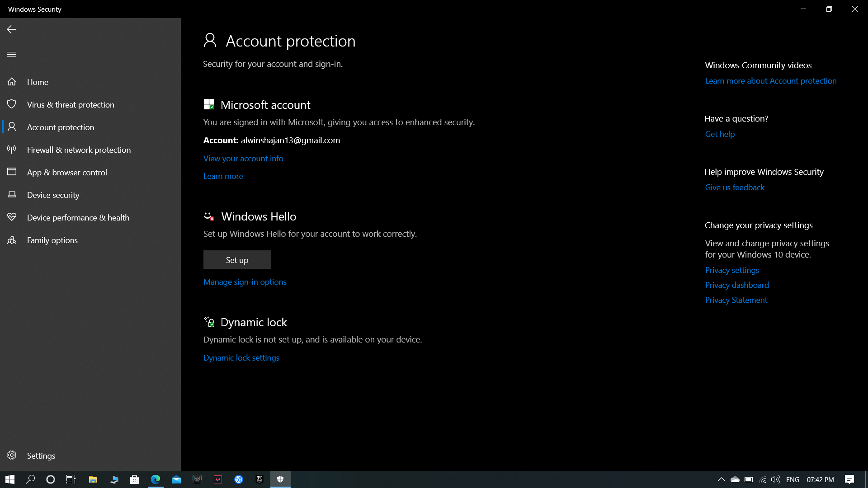Open Mail app from taskbar
Viewport: 868px width, 488px height.
[176, 479]
